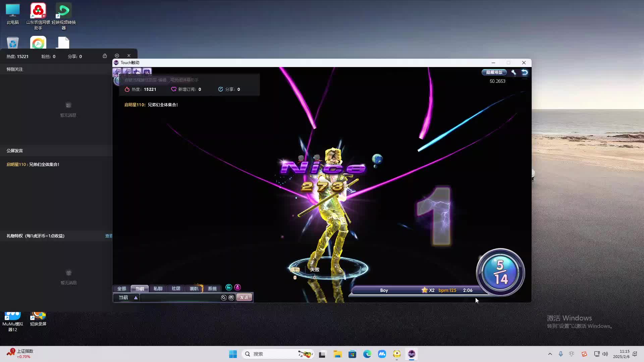Screen dimensions: 644x362
Task: Click the first X2 Exp buff icon
Action: tap(117, 71)
